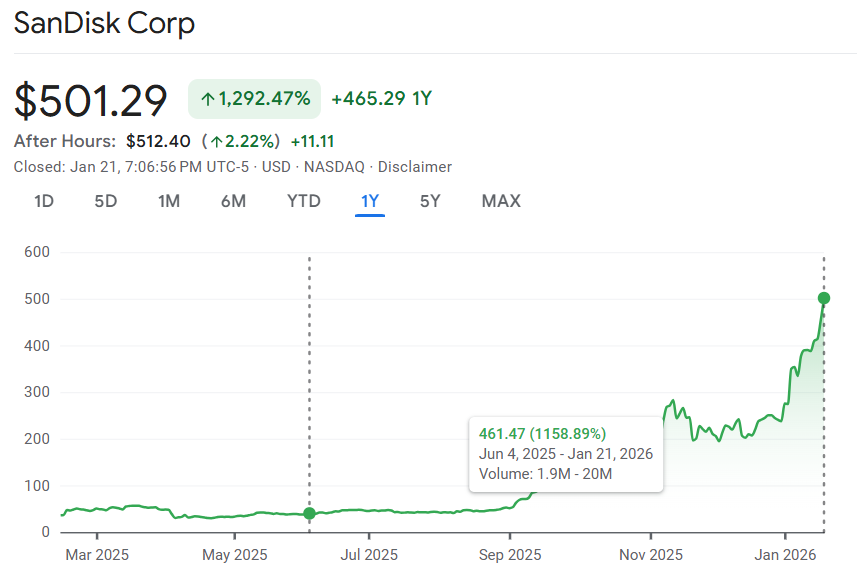The image size is (857, 577).
Task: Switch chart to 1M range
Action: (169, 201)
